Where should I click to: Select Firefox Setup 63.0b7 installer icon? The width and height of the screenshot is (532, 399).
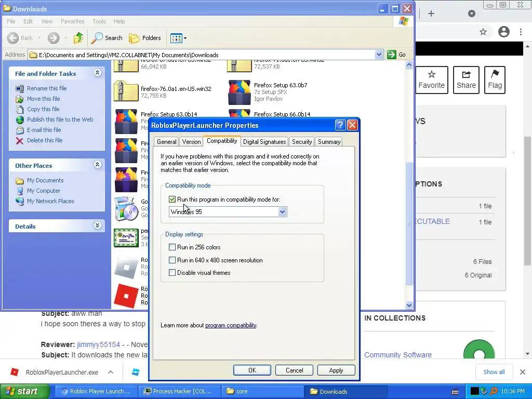click(x=240, y=92)
